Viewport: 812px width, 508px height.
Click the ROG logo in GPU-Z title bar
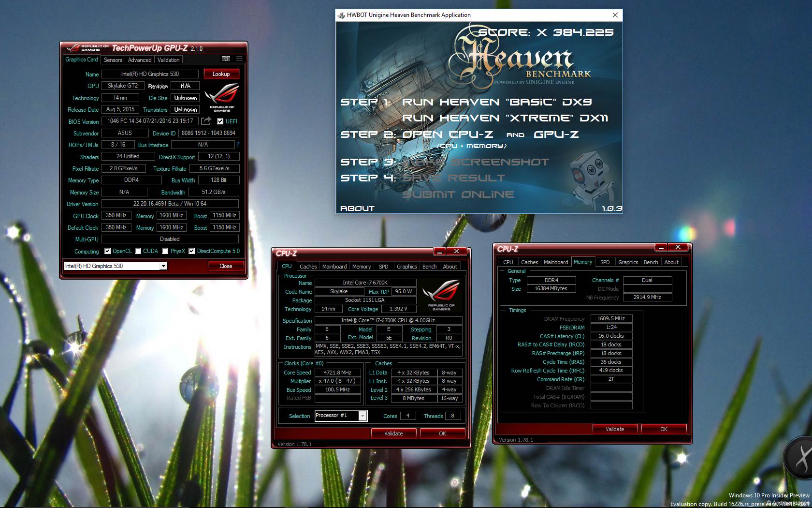pyautogui.click(x=87, y=48)
